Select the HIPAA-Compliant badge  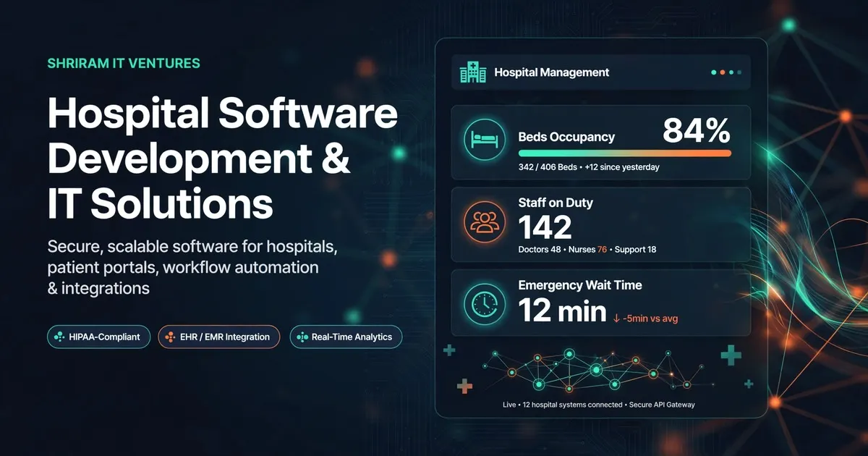[98, 337]
